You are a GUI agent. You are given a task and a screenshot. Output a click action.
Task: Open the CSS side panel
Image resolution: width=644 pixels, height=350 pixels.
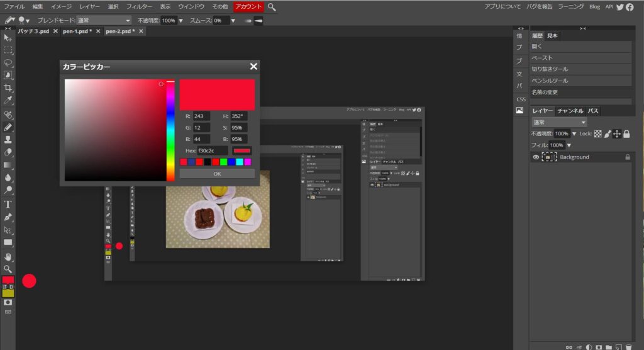[x=521, y=99]
